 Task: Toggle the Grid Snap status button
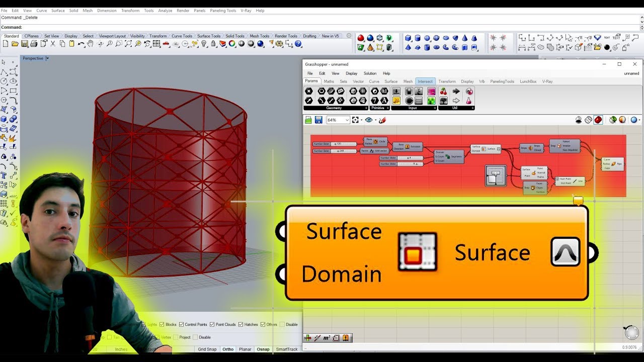pyautogui.click(x=207, y=349)
